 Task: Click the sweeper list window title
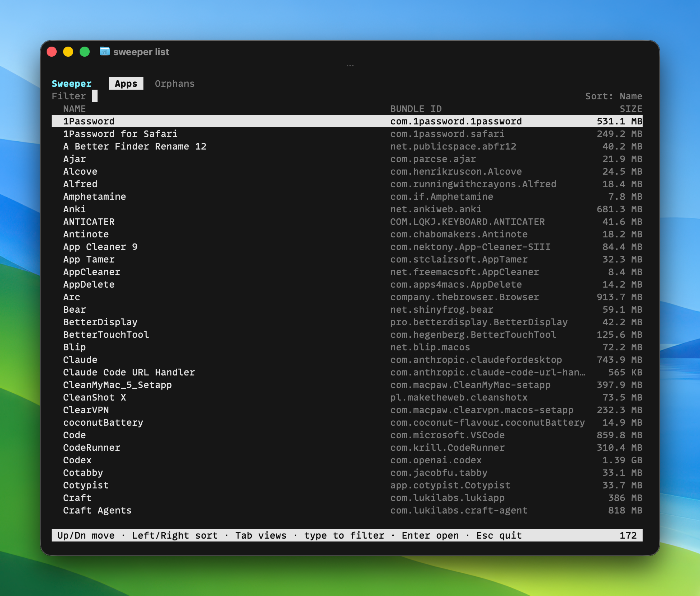click(141, 52)
